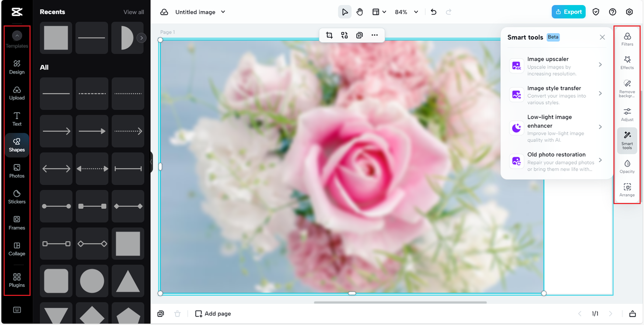Insert the line with hollow diamond endpoints

[x=92, y=243]
